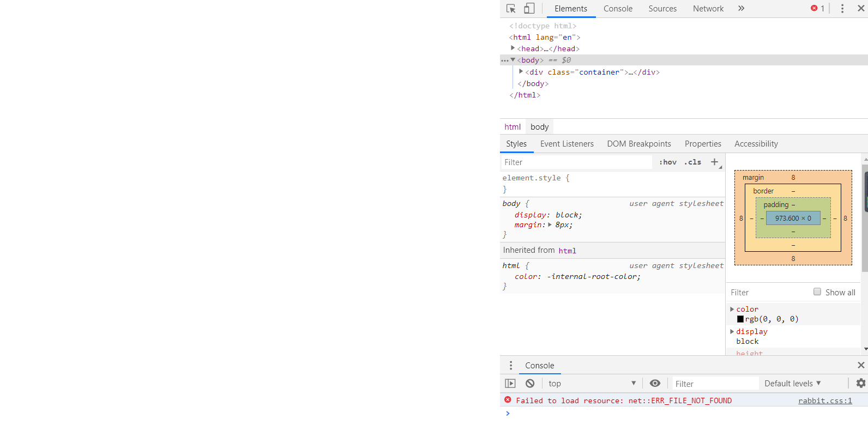This screenshot has width=868, height=431.
Task: Click the box model top margin value
Action: (793, 178)
